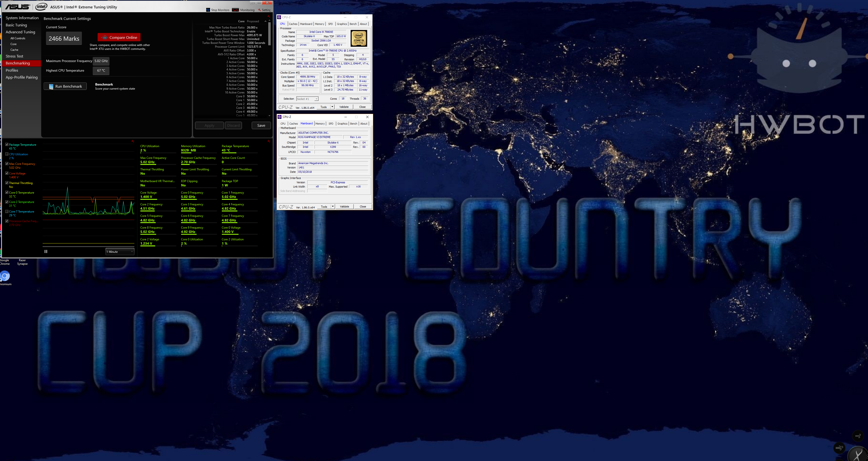868x461 pixels.
Task: Click Close button in lower CPU-Z window
Action: click(363, 207)
